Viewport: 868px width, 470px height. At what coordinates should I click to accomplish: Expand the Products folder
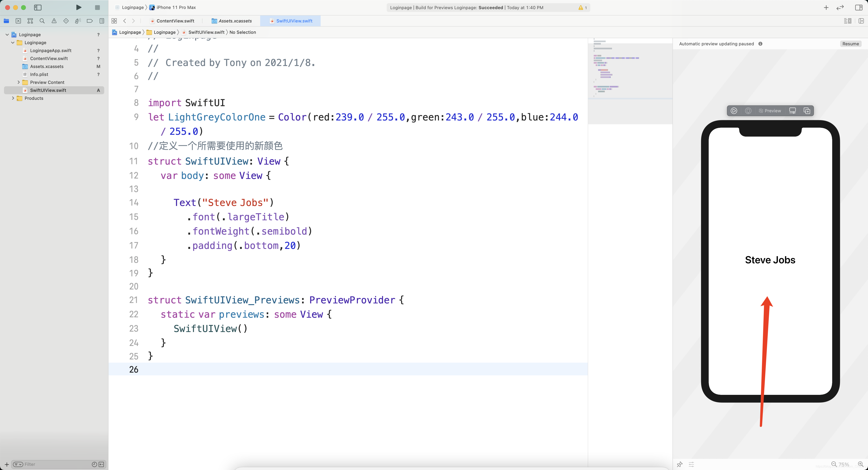coord(13,98)
